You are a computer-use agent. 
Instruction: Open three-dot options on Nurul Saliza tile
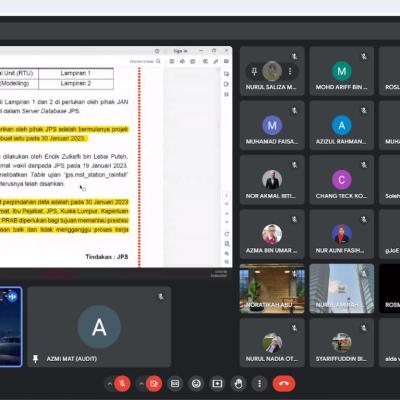click(x=290, y=71)
